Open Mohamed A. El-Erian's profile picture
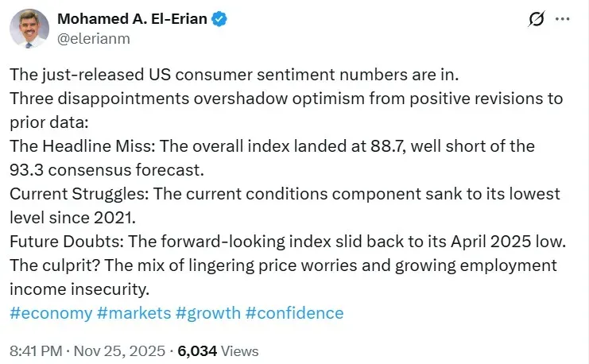Viewport: 589px width, 364px height. click(x=29, y=29)
